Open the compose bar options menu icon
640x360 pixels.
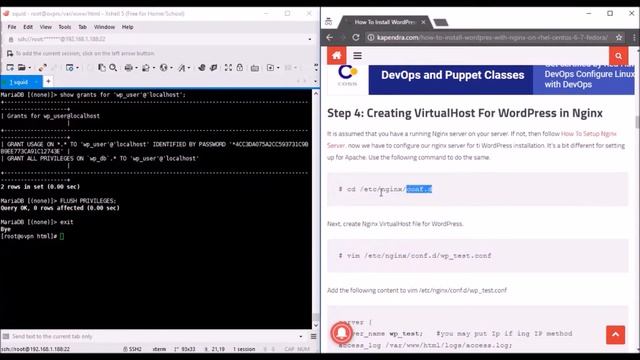(313, 336)
